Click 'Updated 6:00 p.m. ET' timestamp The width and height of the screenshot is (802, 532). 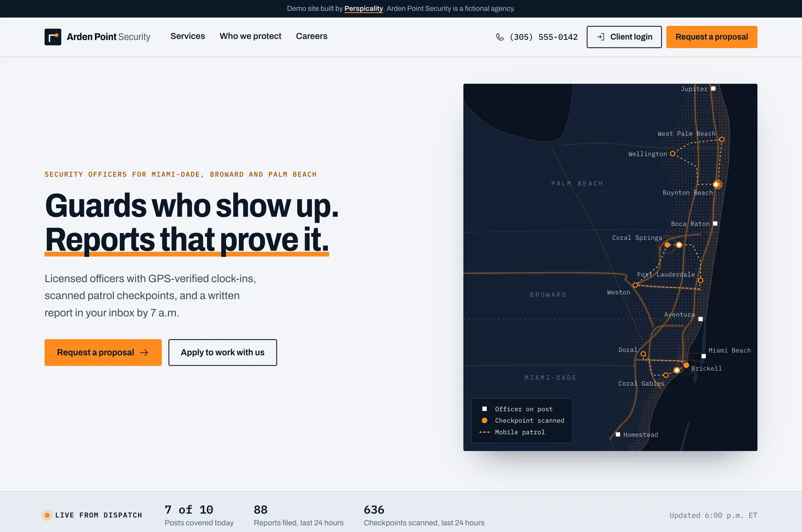click(x=713, y=515)
